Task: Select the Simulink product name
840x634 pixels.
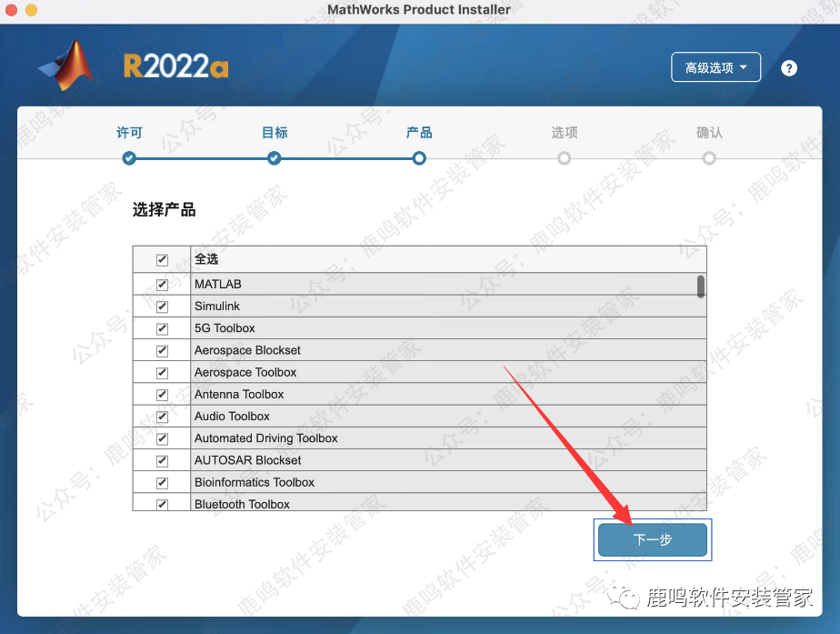Action: [217, 306]
